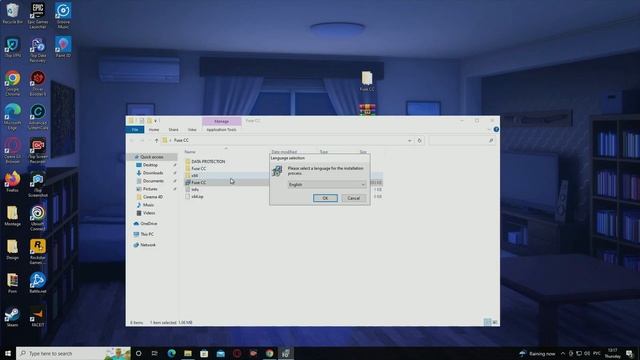Open the Driver Booster desktop shortcut

click(38, 83)
